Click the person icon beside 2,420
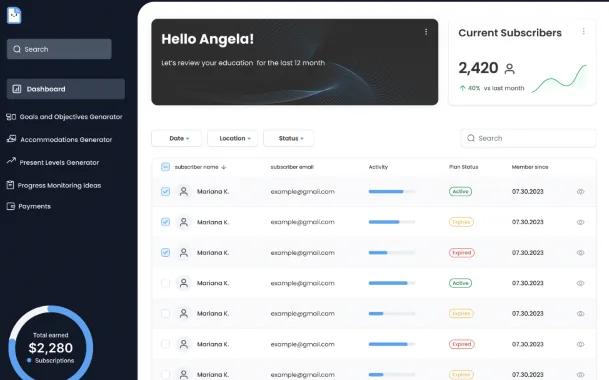 [509, 69]
